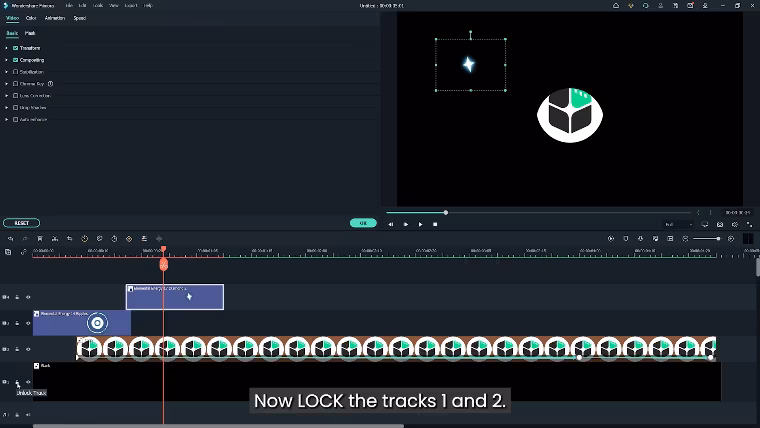Enable the Lens Correction checkbox

click(16, 96)
